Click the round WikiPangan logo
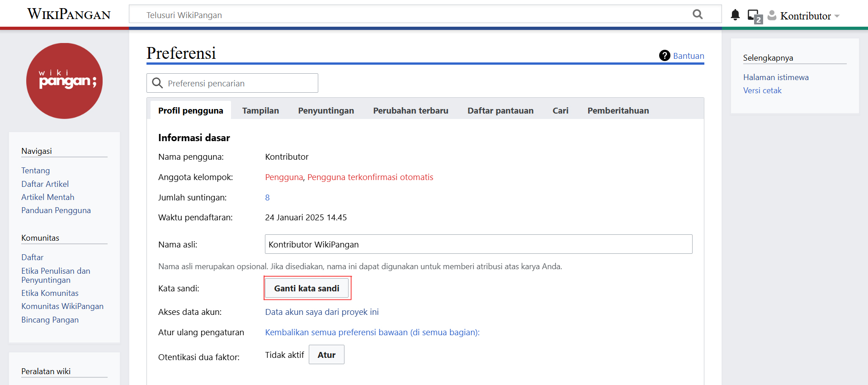868x385 pixels. (x=64, y=81)
